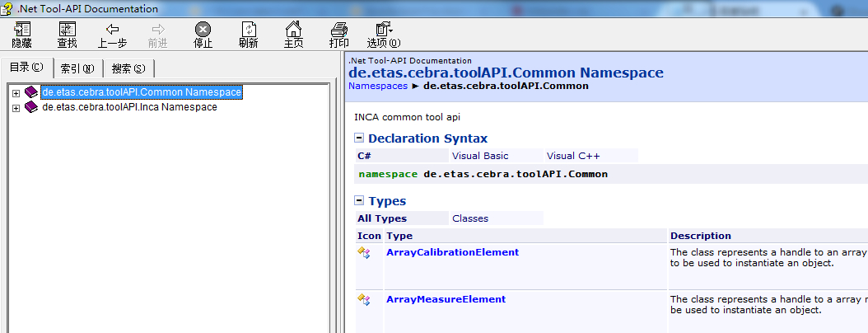
Task: Select the All Types filter tab
Action: pos(402,218)
